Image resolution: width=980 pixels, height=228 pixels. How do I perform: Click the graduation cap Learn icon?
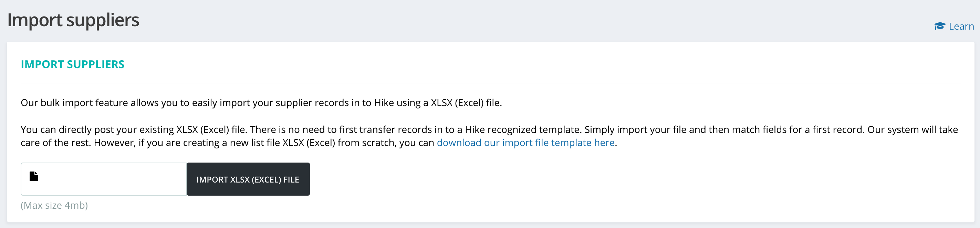(x=939, y=26)
